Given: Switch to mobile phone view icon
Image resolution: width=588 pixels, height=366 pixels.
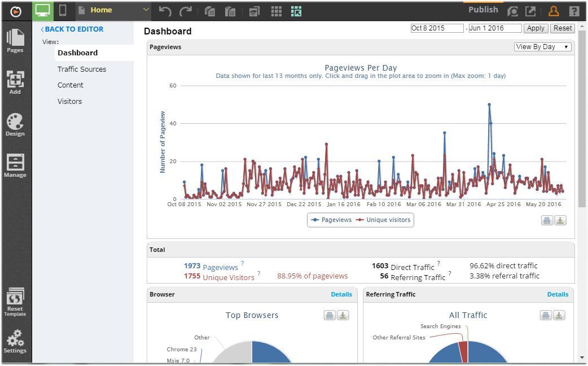Looking at the screenshot, I should (63, 11).
